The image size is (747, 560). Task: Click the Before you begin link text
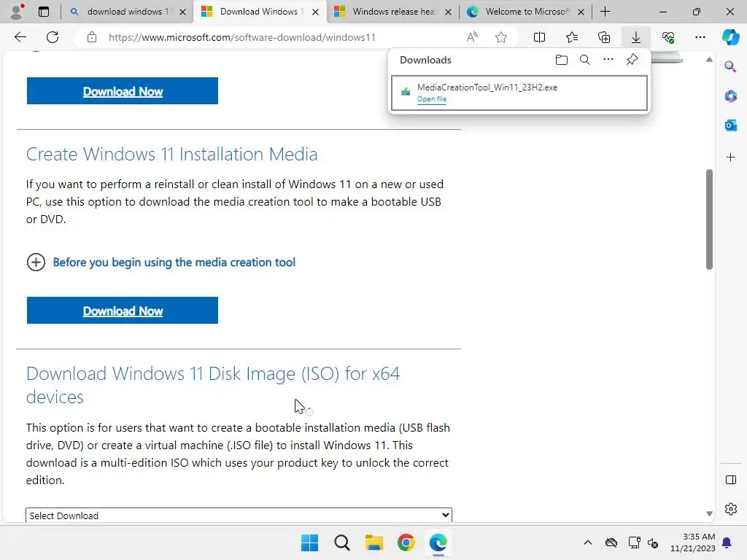pyautogui.click(x=174, y=262)
